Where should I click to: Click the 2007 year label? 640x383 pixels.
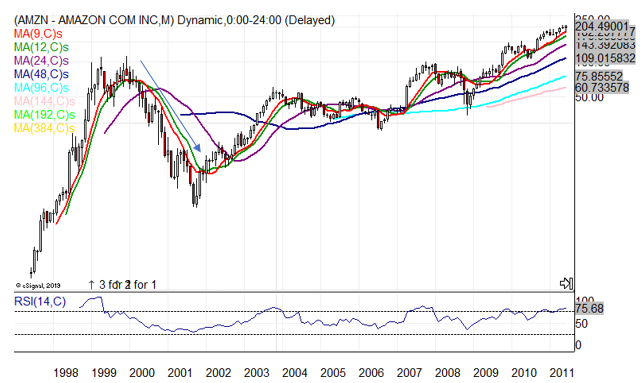409,372
